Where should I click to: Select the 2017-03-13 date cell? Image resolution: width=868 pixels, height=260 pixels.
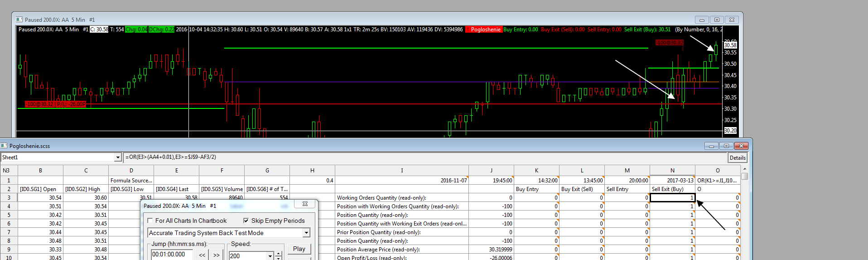coord(672,181)
